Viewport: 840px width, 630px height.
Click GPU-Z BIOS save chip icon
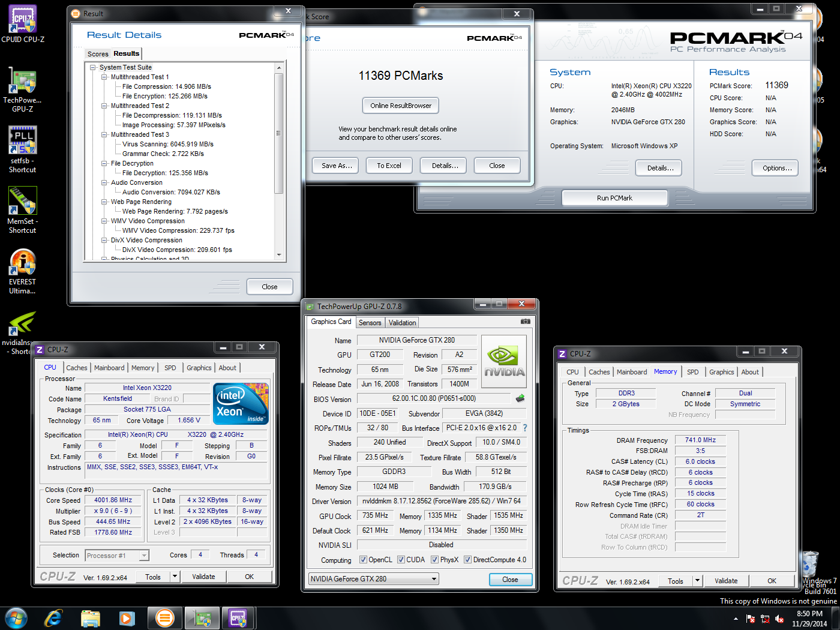520,398
